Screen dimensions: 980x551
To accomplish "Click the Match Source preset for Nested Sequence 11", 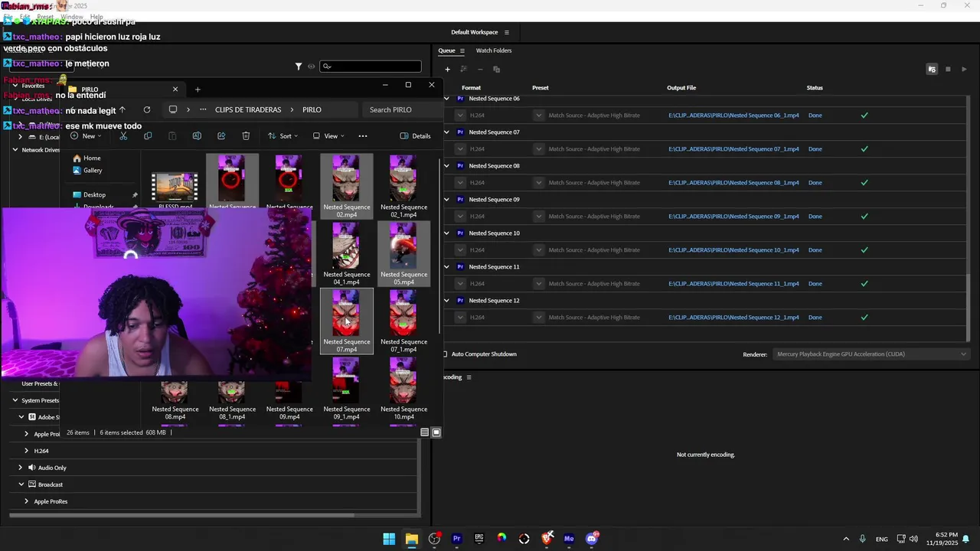I will (594, 284).
